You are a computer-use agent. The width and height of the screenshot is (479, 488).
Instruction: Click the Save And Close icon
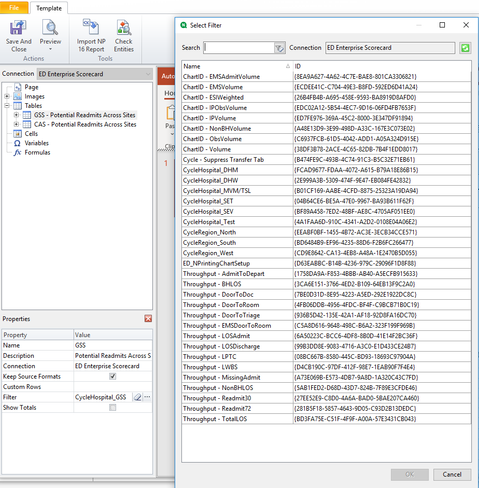18,28
